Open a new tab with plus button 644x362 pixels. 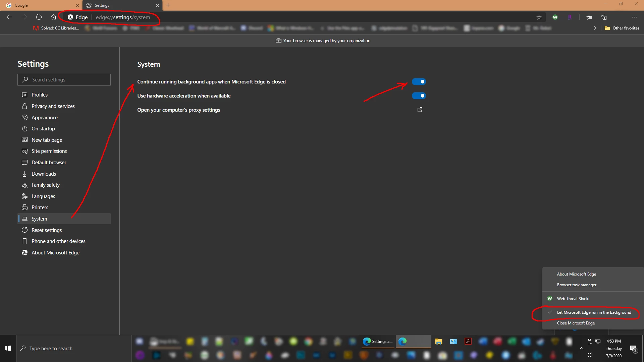(168, 5)
